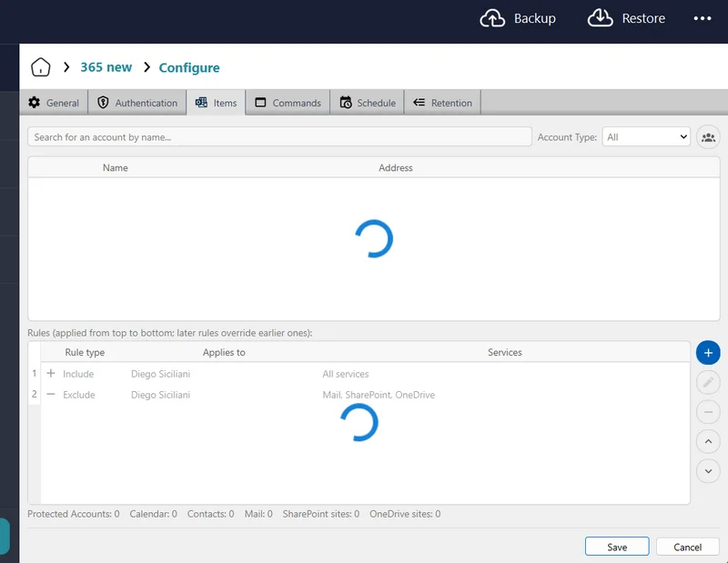Click 'Protected Accounts: 0' status text
The height and width of the screenshot is (563, 728).
coord(74,514)
